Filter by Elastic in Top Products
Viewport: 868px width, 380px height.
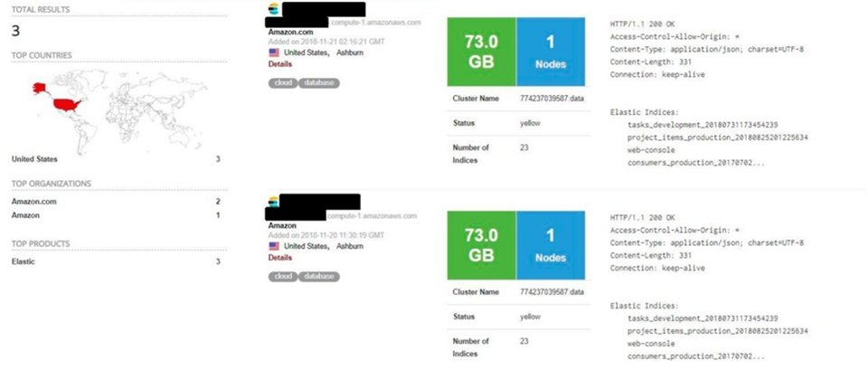point(24,261)
